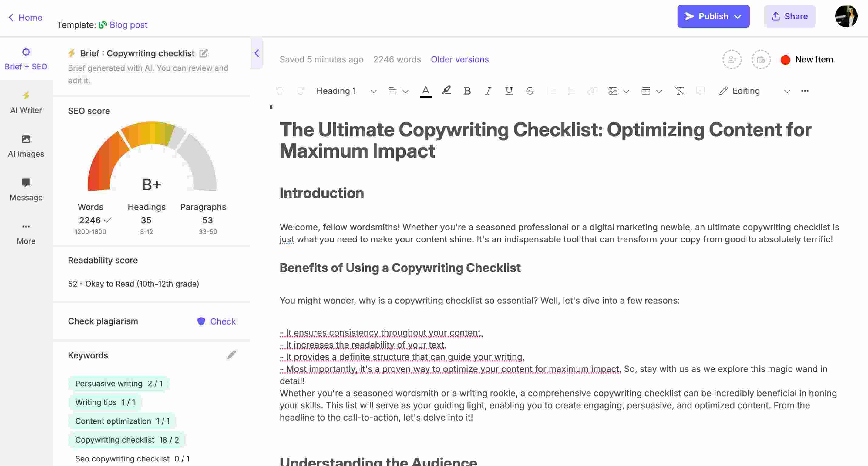
Task: Insert a numbered list
Action: tap(571, 91)
